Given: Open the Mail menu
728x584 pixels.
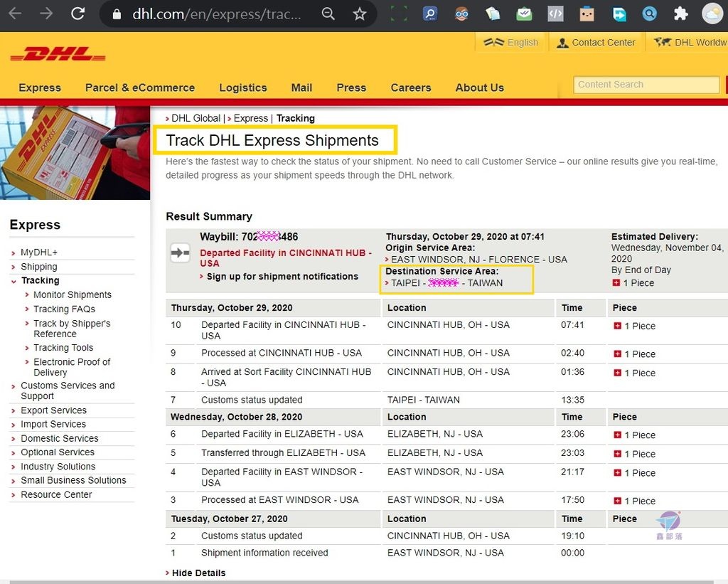Looking at the screenshot, I should (301, 87).
